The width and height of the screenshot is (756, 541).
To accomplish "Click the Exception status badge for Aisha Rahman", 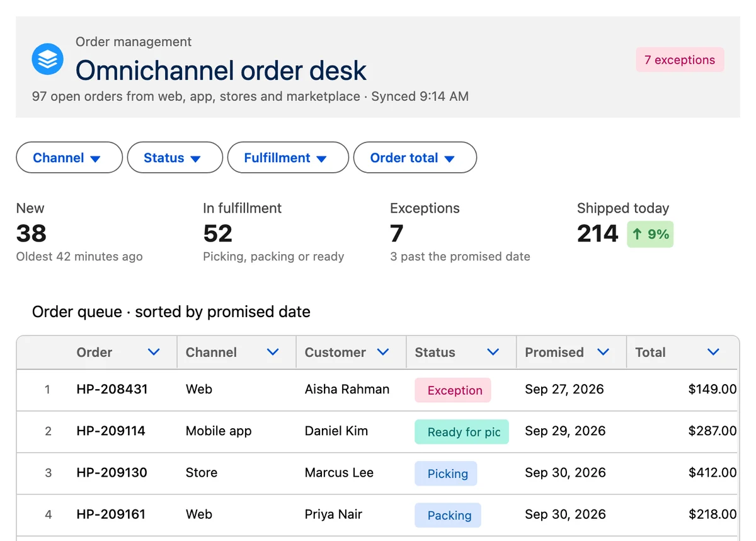I will click(453, 390).
